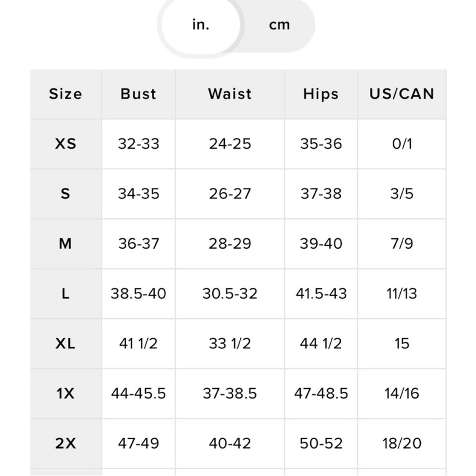
Task: Select the in. unit option
Action: tap(201, 25)
